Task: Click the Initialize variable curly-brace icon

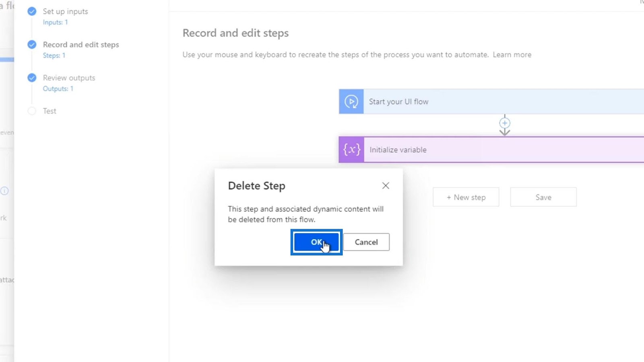Action: (x=351, y=150)
